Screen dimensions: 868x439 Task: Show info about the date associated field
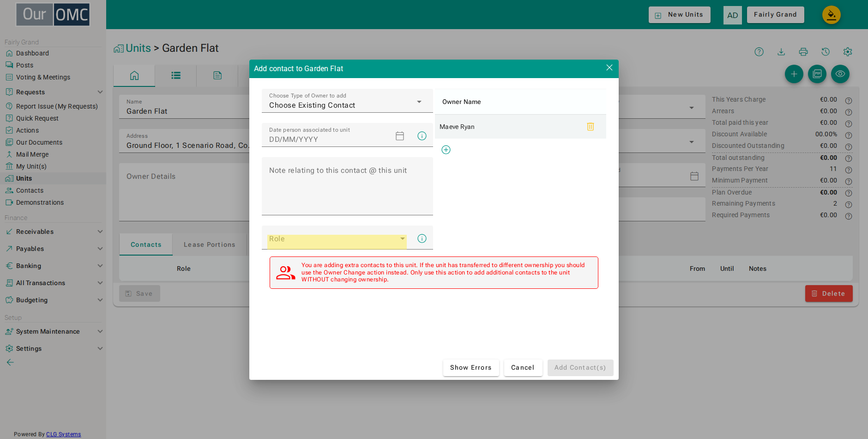click(x=422, y=136)
